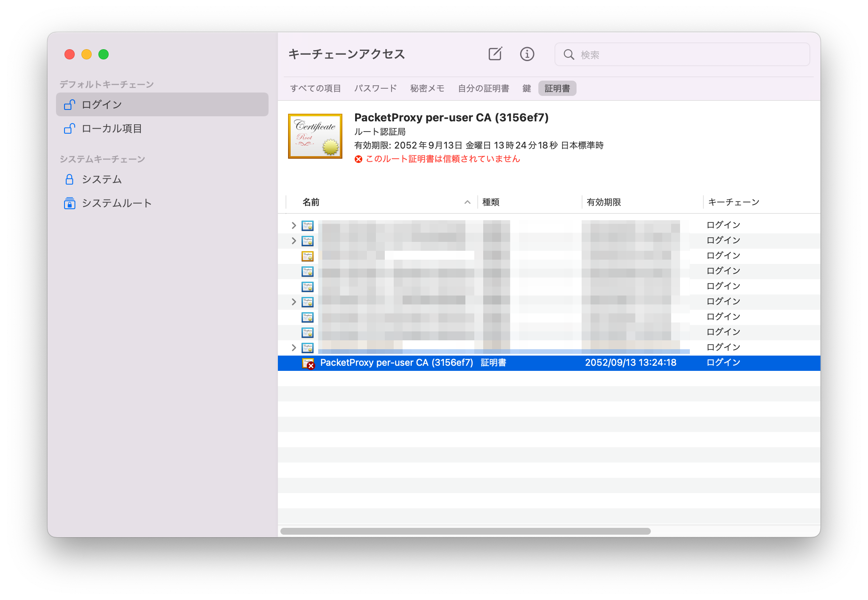868x600 pixels.
Task: Expand the first certificate row chevron
Action: [x=294, y=225]
